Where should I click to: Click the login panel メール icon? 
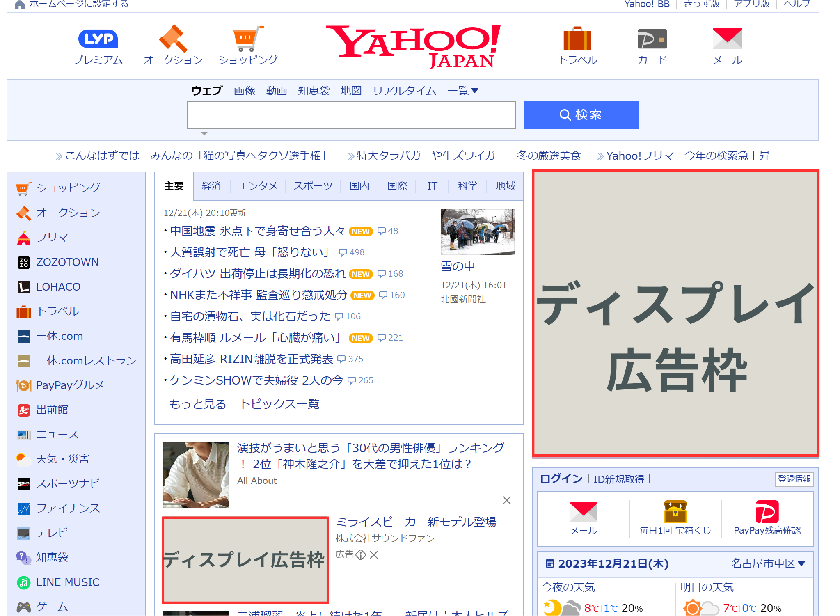(584, 512)
